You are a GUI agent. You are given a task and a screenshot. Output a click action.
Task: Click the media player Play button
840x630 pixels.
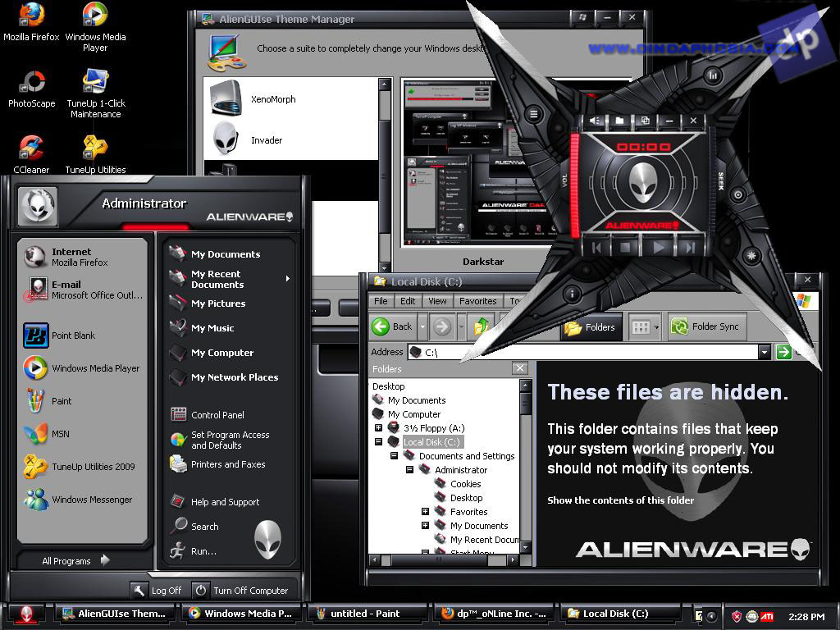[x=660, y=247]
